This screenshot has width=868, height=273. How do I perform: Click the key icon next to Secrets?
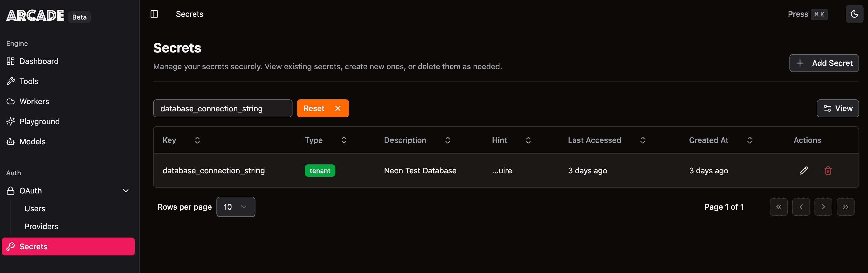[x=11, y=246]
